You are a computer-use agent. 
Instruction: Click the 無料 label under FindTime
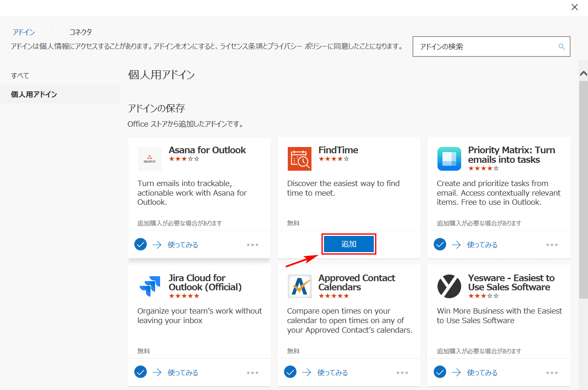pos(293,223)
